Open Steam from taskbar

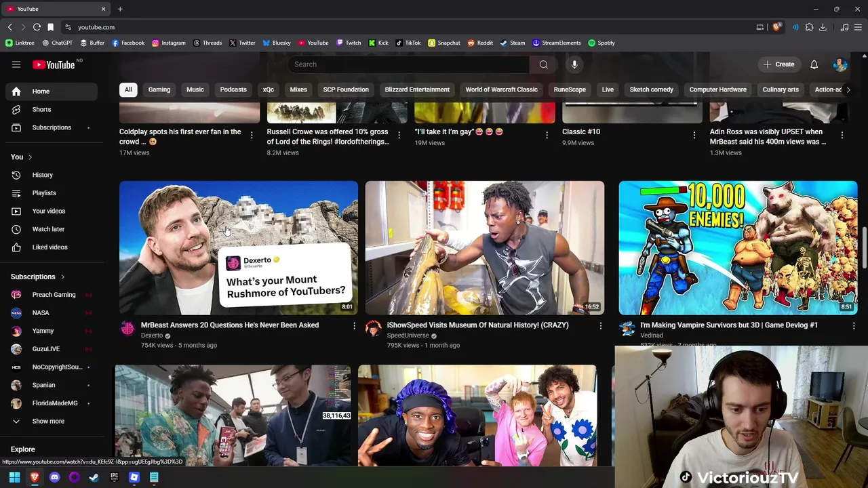click(x=94, y=477)
